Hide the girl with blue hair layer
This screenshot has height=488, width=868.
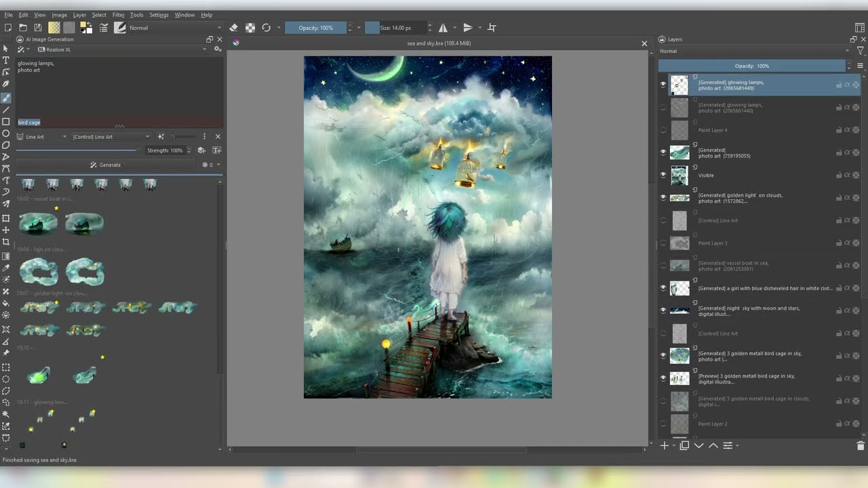tap(663, 288)
